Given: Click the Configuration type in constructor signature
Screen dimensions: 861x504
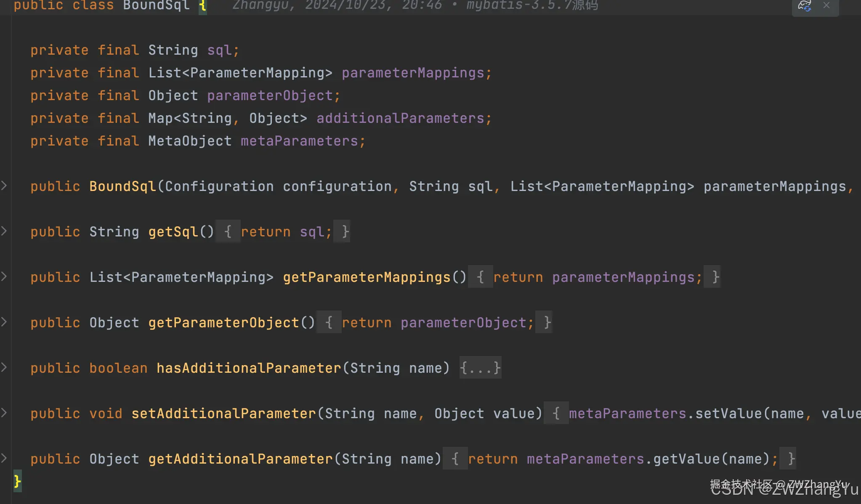Looking at the screenshot, I should coord(219,186).
